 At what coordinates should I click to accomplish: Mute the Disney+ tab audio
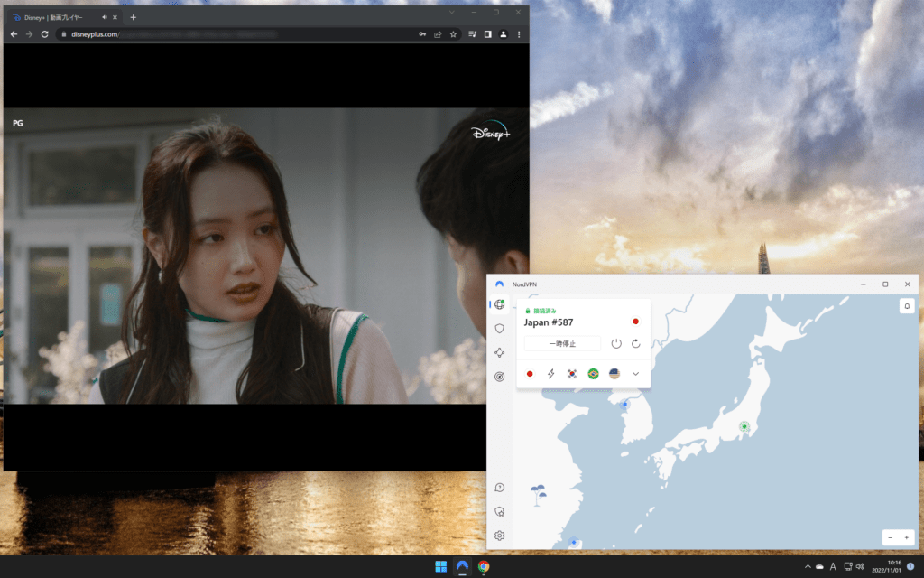[105, 17]
